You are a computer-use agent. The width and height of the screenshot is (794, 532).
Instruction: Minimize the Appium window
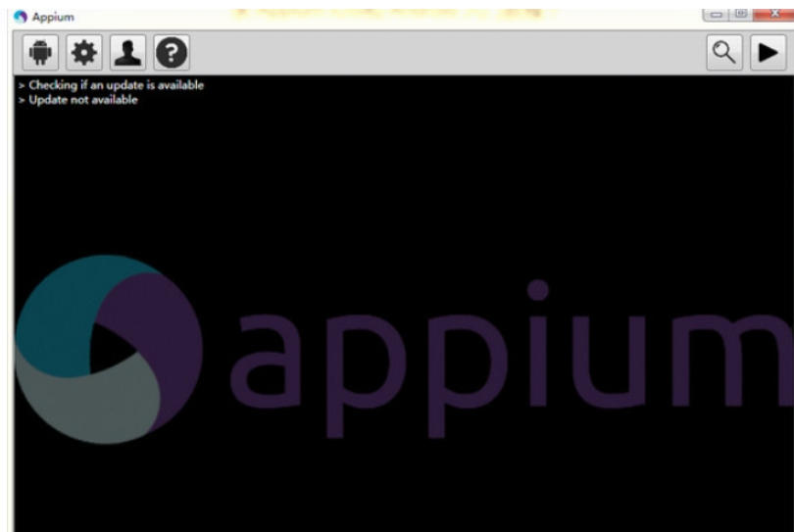(x=719, y=15)
